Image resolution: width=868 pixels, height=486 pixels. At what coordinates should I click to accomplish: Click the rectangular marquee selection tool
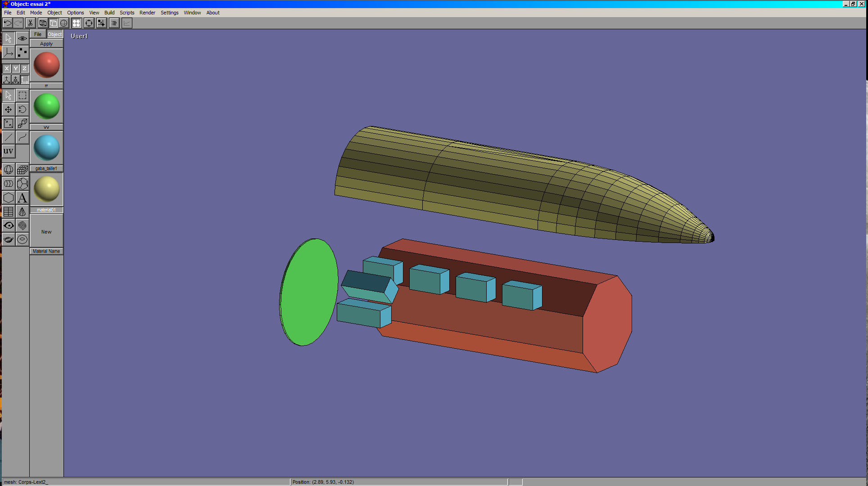pos(22,95)
